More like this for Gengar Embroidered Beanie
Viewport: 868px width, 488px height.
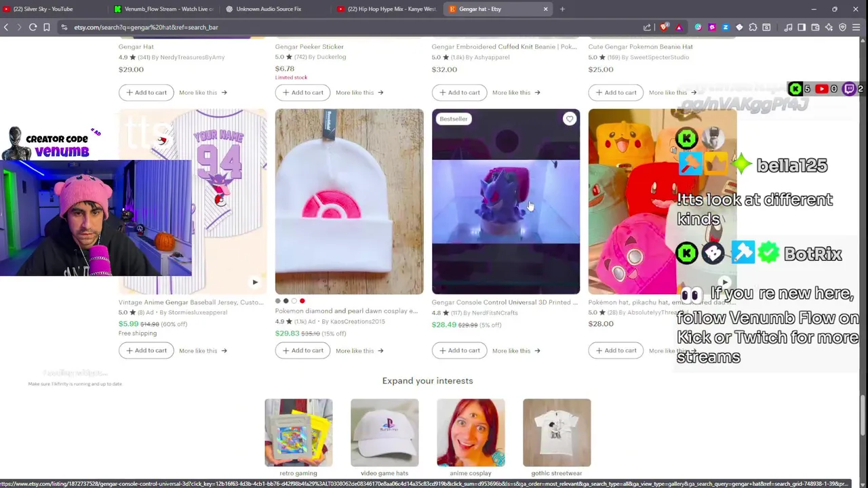point(516,92)
